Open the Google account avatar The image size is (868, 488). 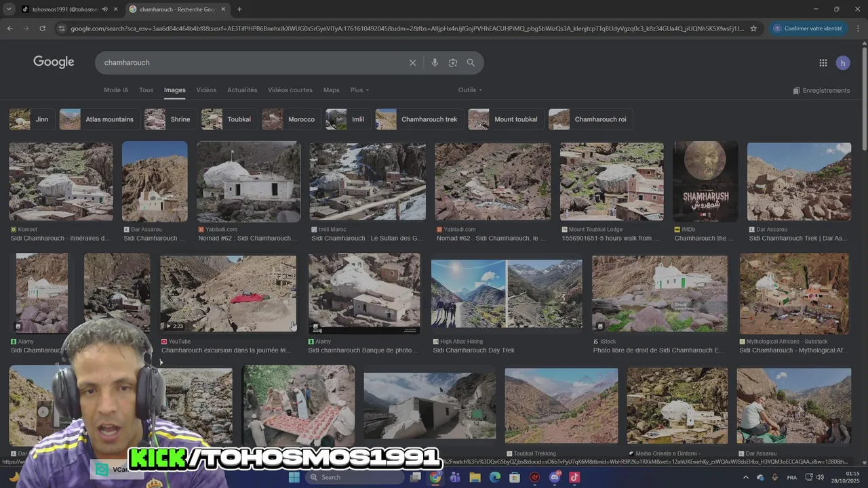click(x=843, y=63)
